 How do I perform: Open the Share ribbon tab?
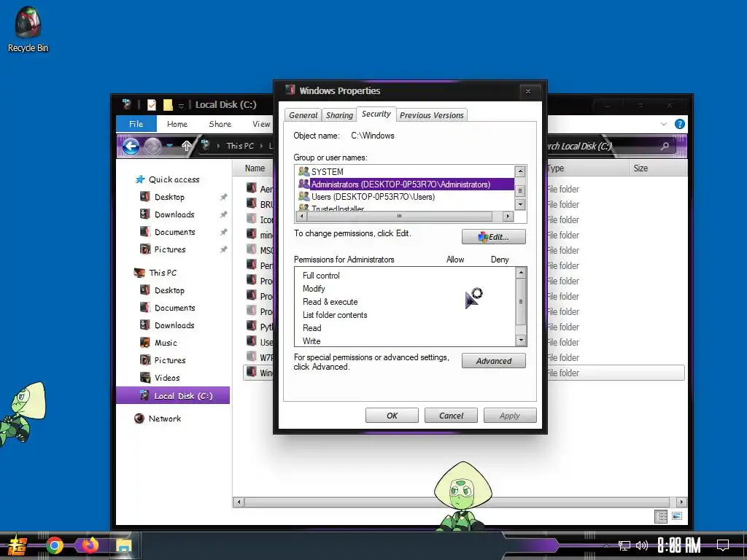click(220, 124)
